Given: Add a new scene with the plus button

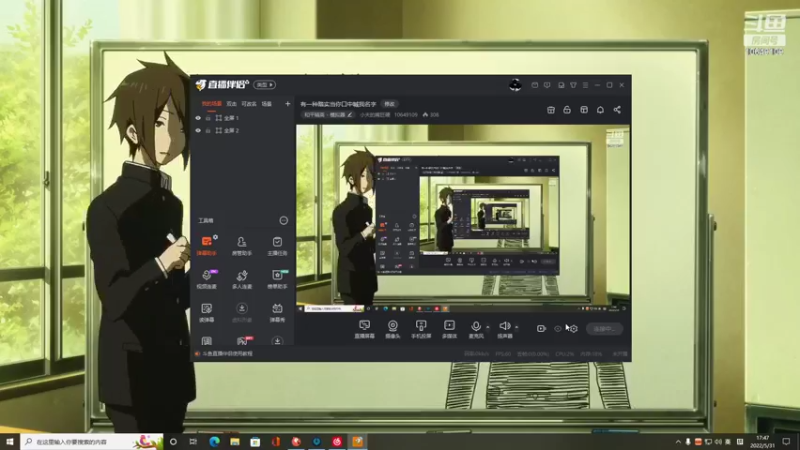Looking at the screenshot, I should click(288, 104).
